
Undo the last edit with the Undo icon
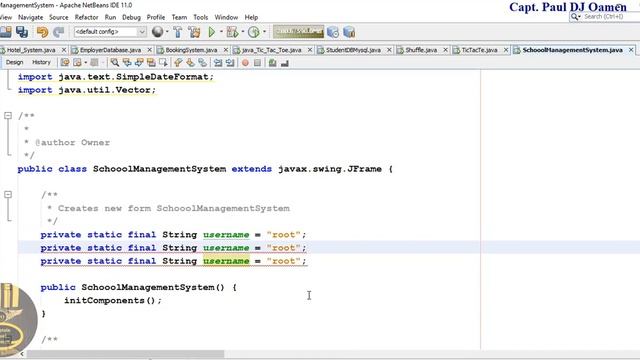pyautogui.click(x=42, y=32)
